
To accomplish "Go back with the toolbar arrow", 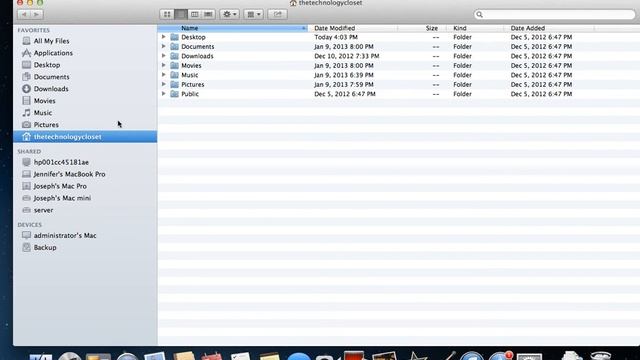I will (24, 14).
